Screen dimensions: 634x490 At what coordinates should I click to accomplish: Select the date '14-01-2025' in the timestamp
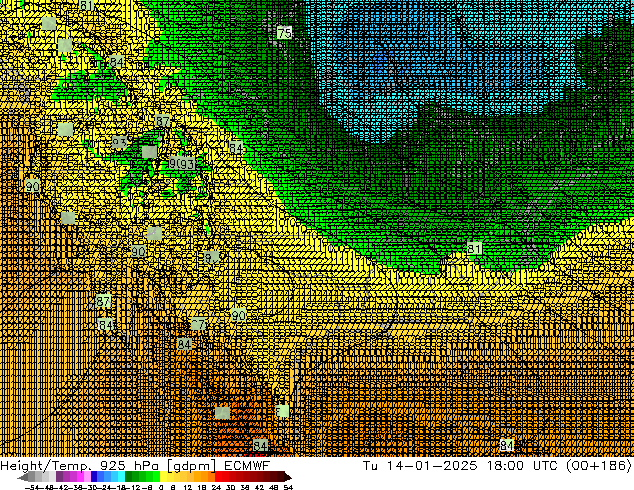pos(431,465)
